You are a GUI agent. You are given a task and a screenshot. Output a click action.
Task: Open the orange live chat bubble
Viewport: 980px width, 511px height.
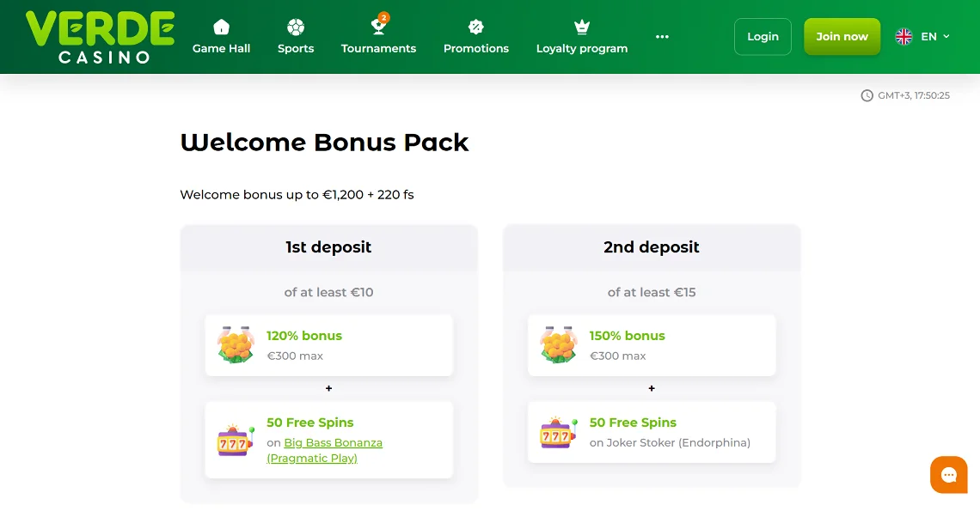[x=948, y=475]
